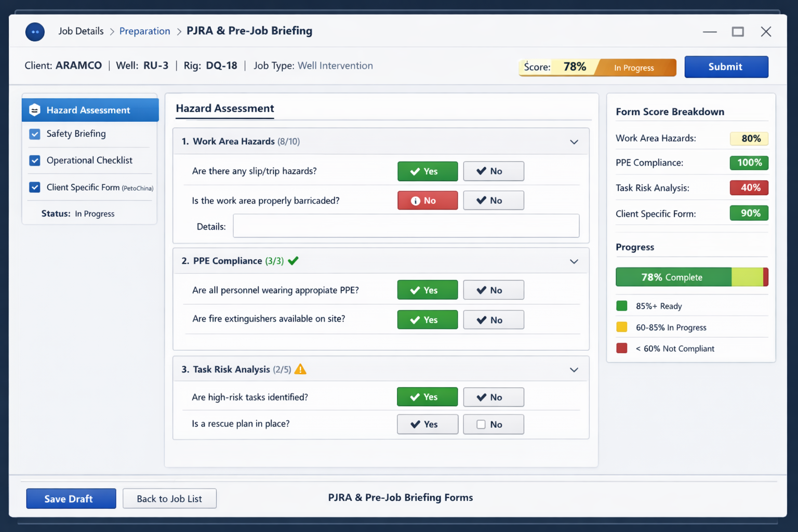Image resolution: width=798 pixels, height=532 pixels.
Task: Check the No box for rescue plan question
Action: point(481,424)
